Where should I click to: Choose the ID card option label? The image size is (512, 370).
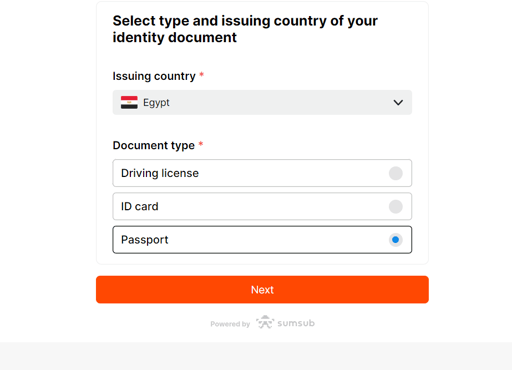point(140,207)
